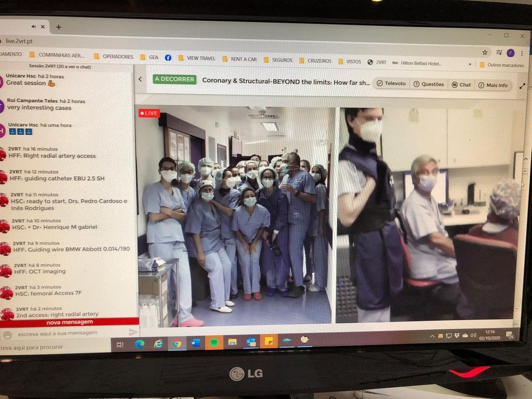Open Spotify from the taskbar

click(x=214, y=343)
